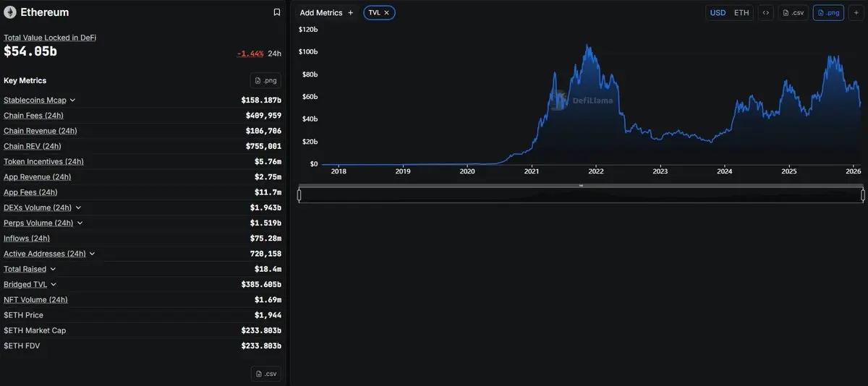
Task: Click the right handle of chart range slider
Action: pyautogui.click(x=863, y=195)
